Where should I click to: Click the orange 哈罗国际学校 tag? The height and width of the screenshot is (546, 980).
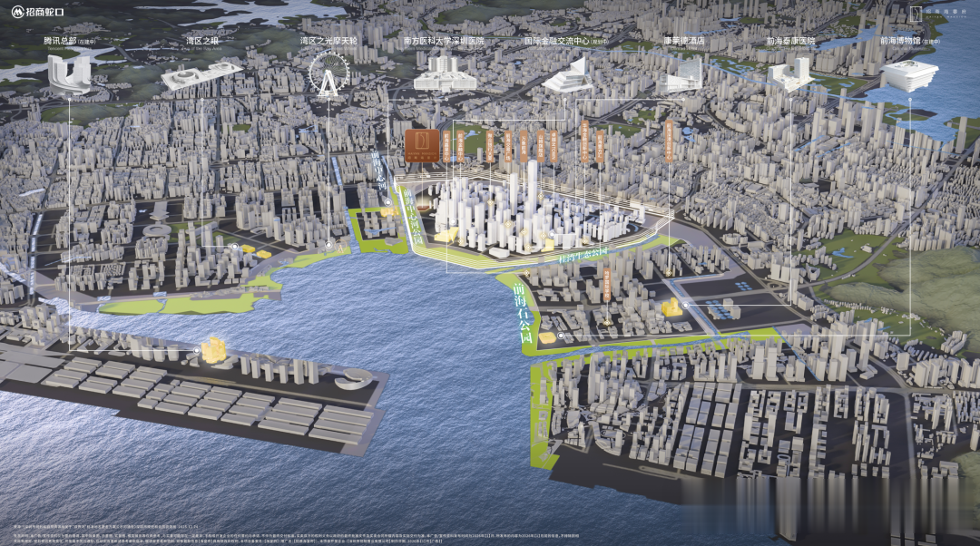[606, 286]
